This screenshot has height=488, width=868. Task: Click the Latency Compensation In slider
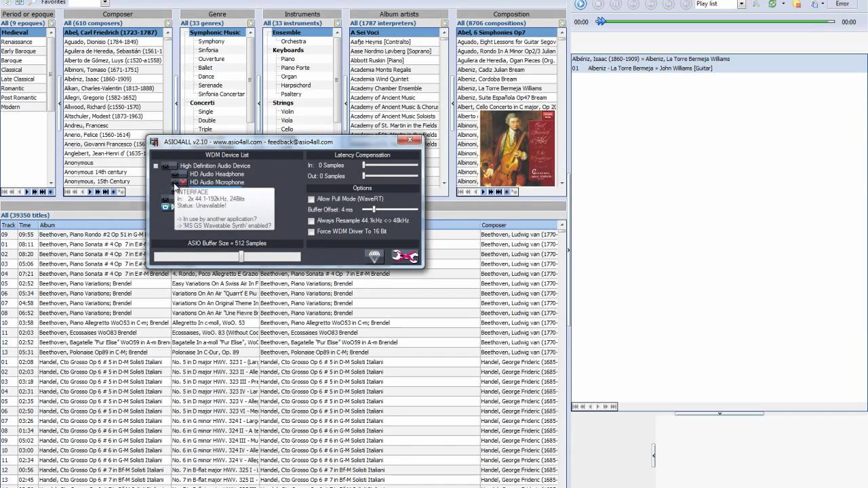[390, 165]
